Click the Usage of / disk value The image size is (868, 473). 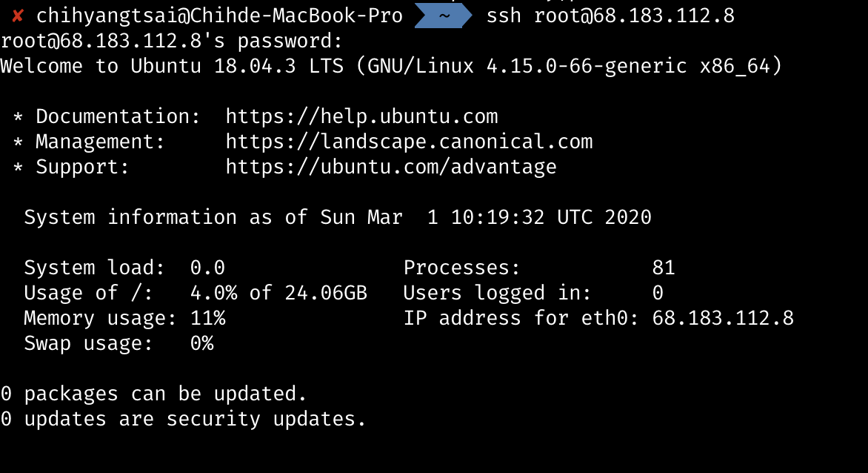[278, 293]
